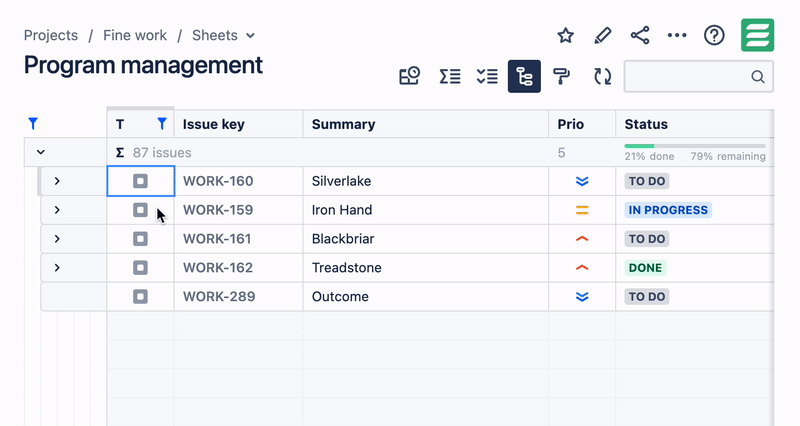The height and width of the screenshot is (426, 800).
Task: Star this Program management sheet
Action: (x=565, y=35)
